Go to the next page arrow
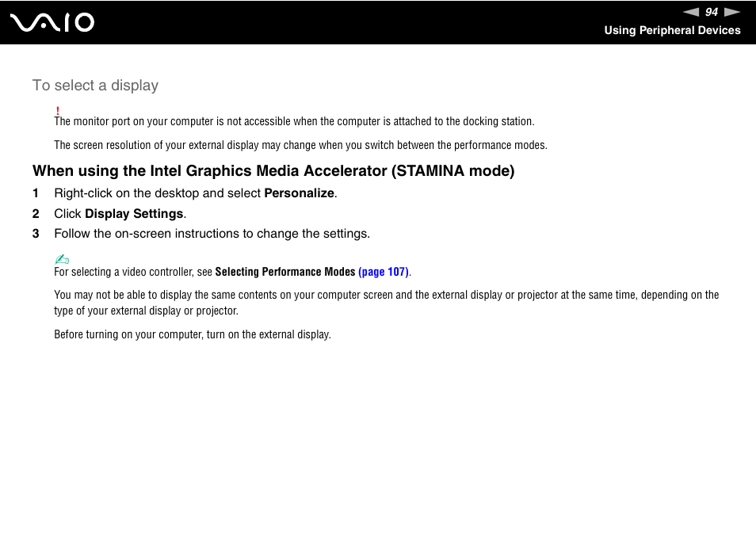The width and height of the screenshot is (756, 534). tap(732, 12)
